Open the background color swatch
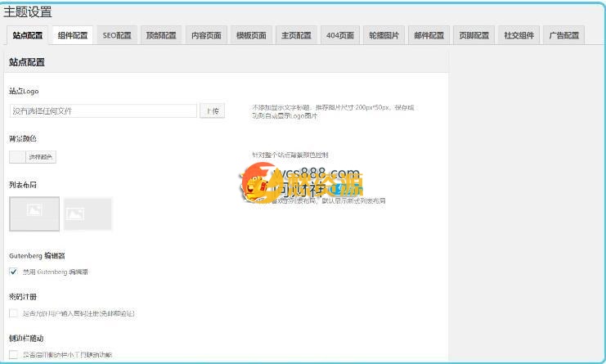 point(17,157)
